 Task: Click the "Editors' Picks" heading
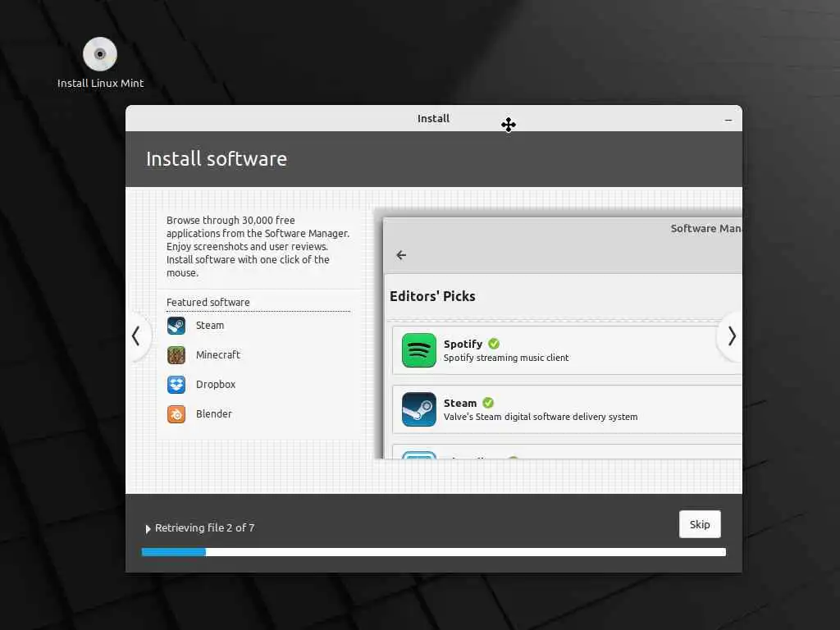click(432, 296)
